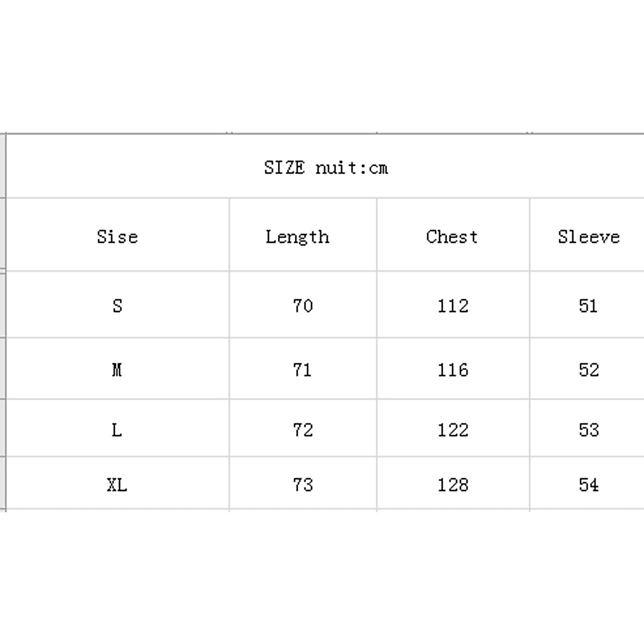Click the XL length value 73
The height and width of the screenshot is (644, 644).
(x=303, y=485)
